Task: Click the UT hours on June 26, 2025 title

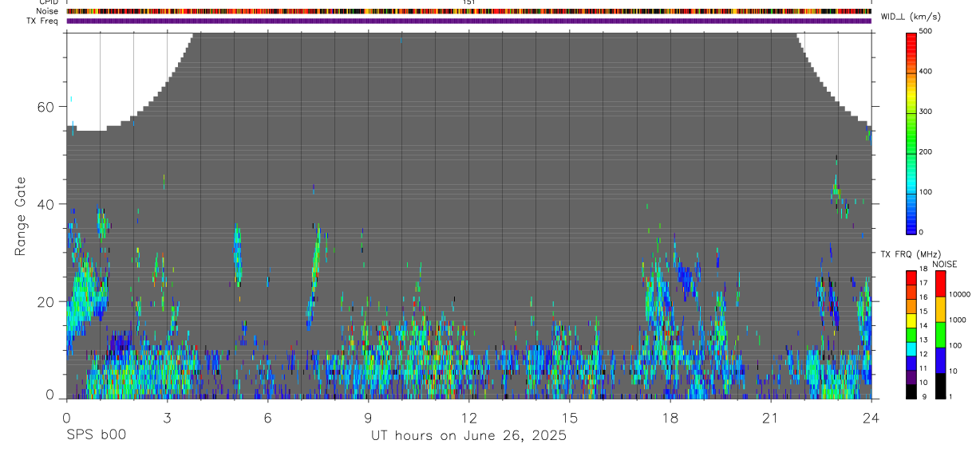Action: [x=468, y=436]
